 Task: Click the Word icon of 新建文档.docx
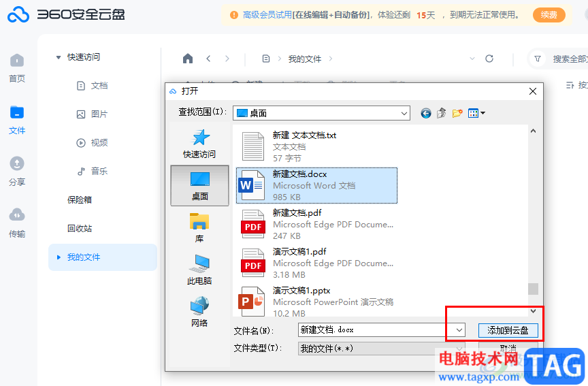251,185
